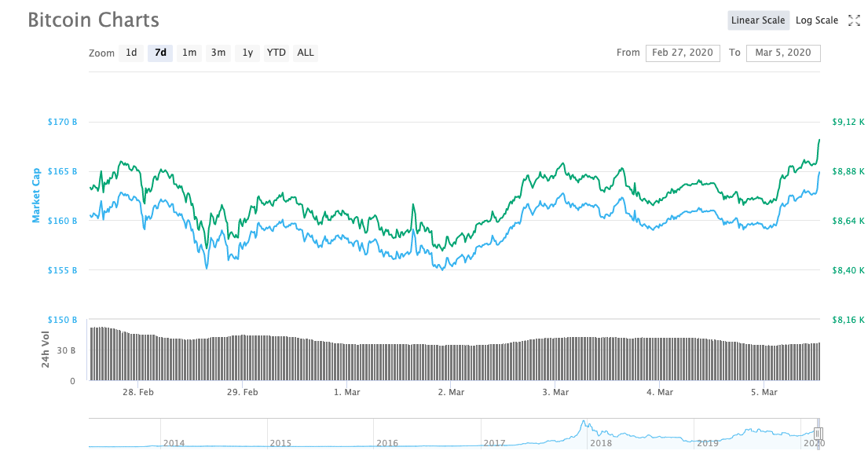Click the $8,16 K price axis label
This screenshot has width=868, height=458.
pos(848,320)
